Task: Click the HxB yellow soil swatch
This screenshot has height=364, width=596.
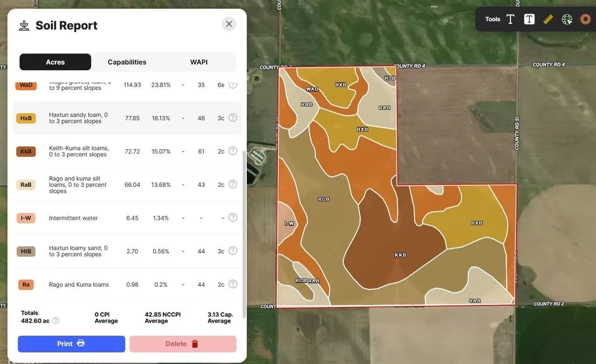Action: [x=26, y=118]
